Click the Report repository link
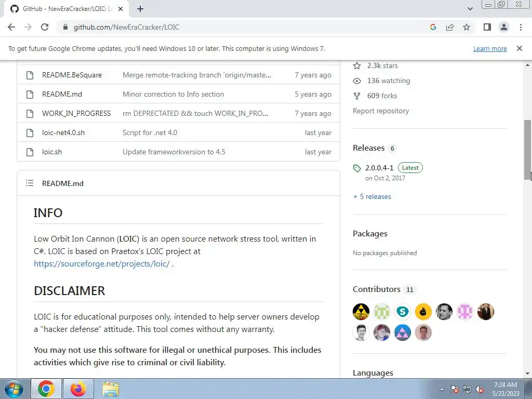This screenshot has width=532, height=399. (x=381, y=111)
